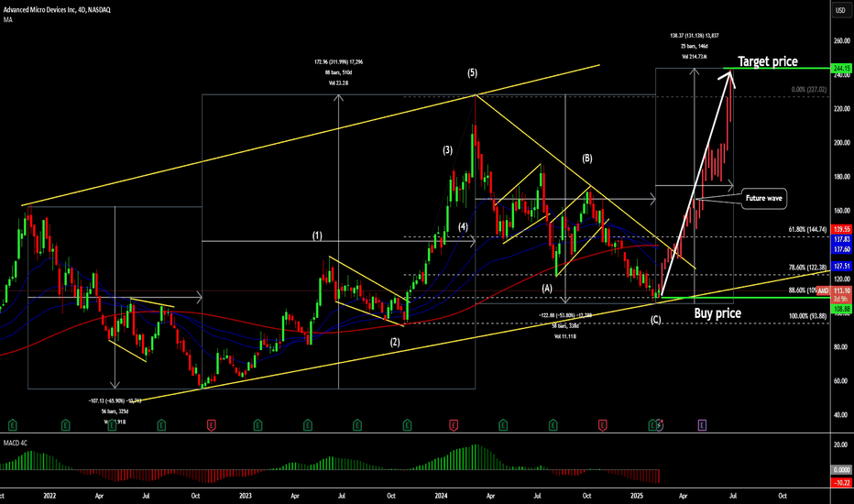
Task: Click the red 139.55 price tag
Action: pyautogui.click(x=842, y=229)
